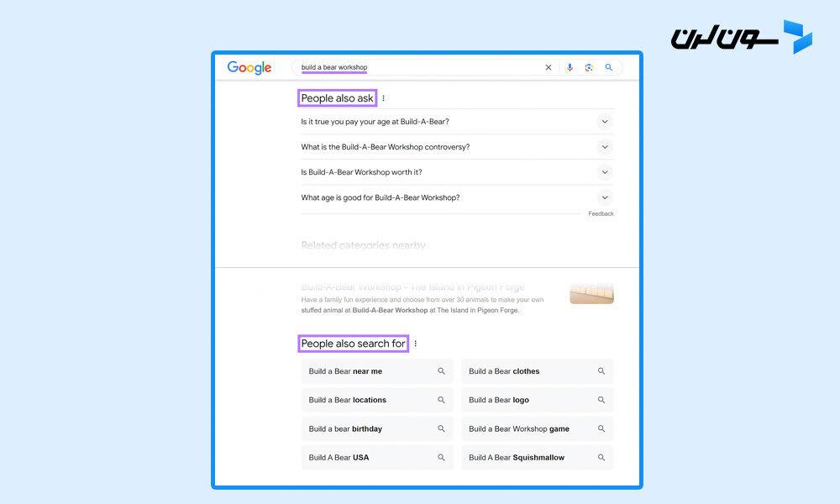The height and width of the screenshot is (504, 840).
Task: Open the Build-A-Bear Pigeon Forge result thumbnail
Action: pyautogui.click(x=591, y=293)
